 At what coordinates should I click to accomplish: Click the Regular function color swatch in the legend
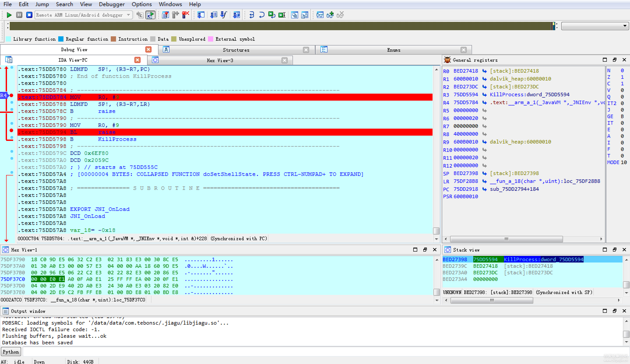[x=61, y=39]
